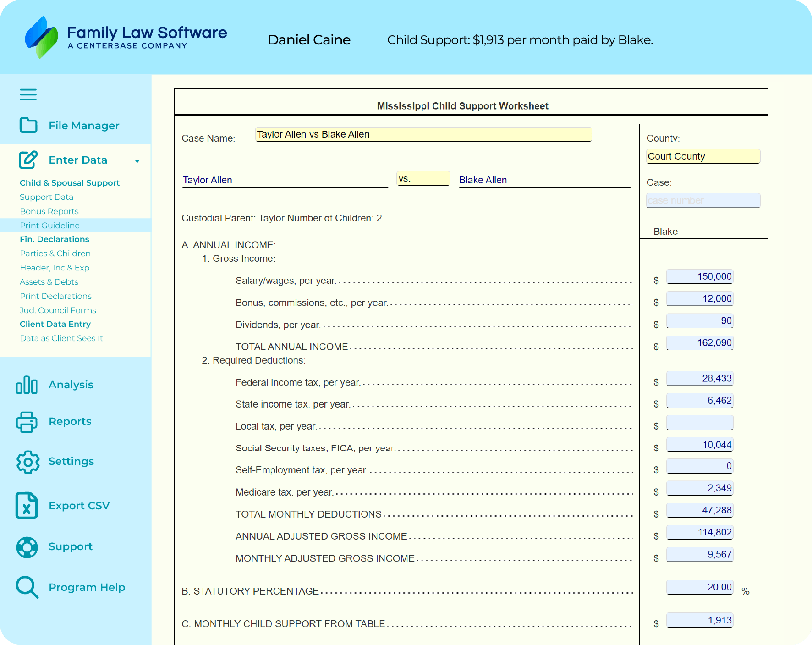Click the Enter Data pencil icon
This screenshot has height=645, width=812.
coord(28,160)
